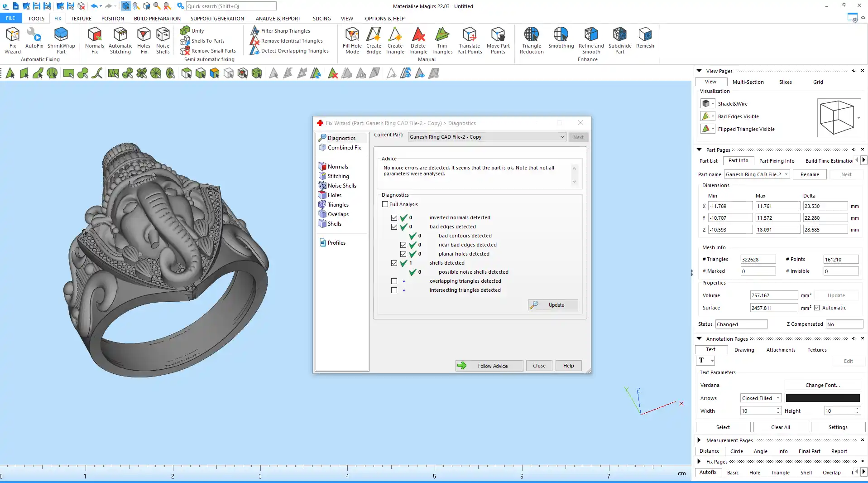Select Move Part Points tool
The width and height of the screenshot is (868, 483).
click(498, 40)
